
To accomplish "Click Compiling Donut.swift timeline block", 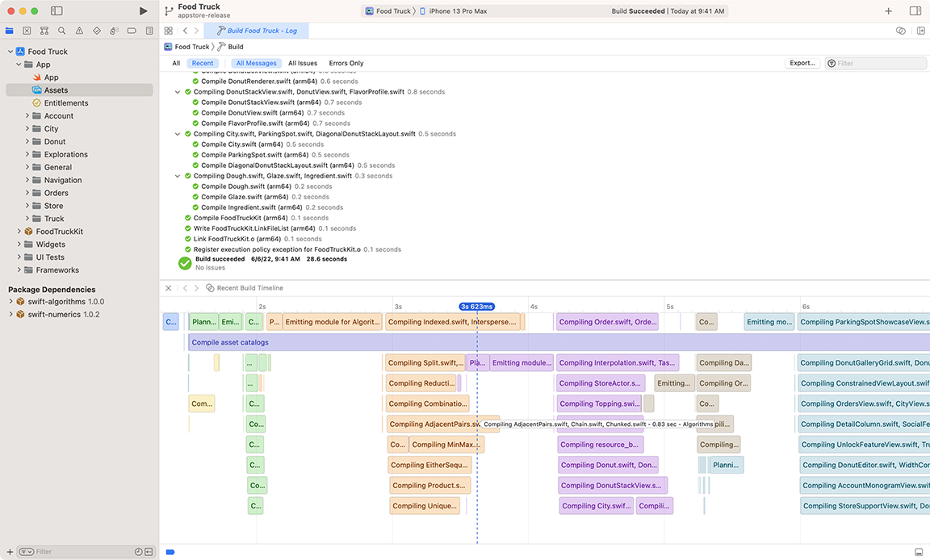I will coord(609,465).
